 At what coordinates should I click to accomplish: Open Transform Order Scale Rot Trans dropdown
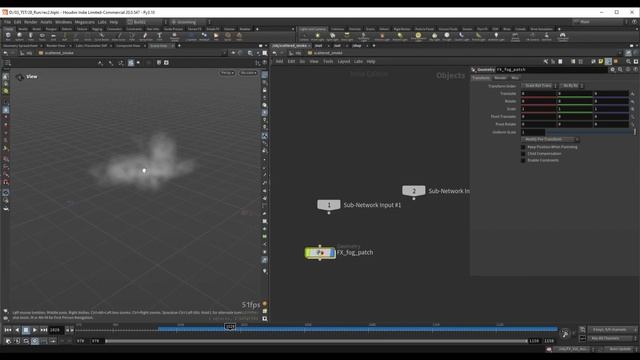point(540,86)
